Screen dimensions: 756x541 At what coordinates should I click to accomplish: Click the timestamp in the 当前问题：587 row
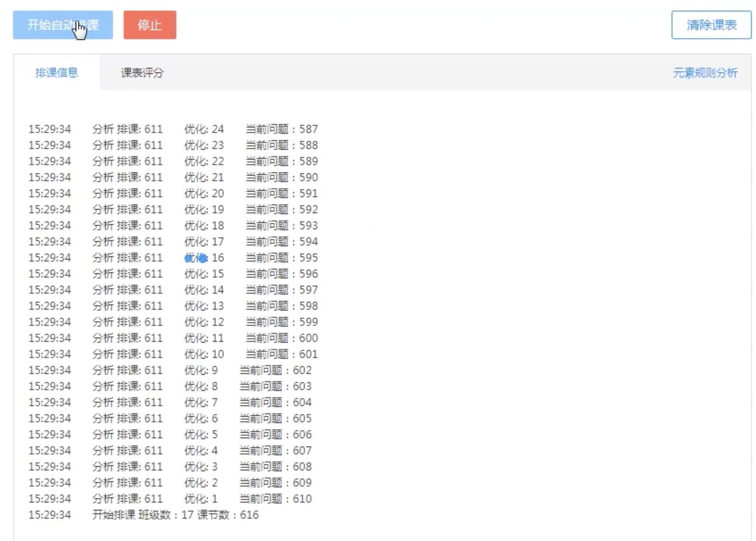coord(50,129)
